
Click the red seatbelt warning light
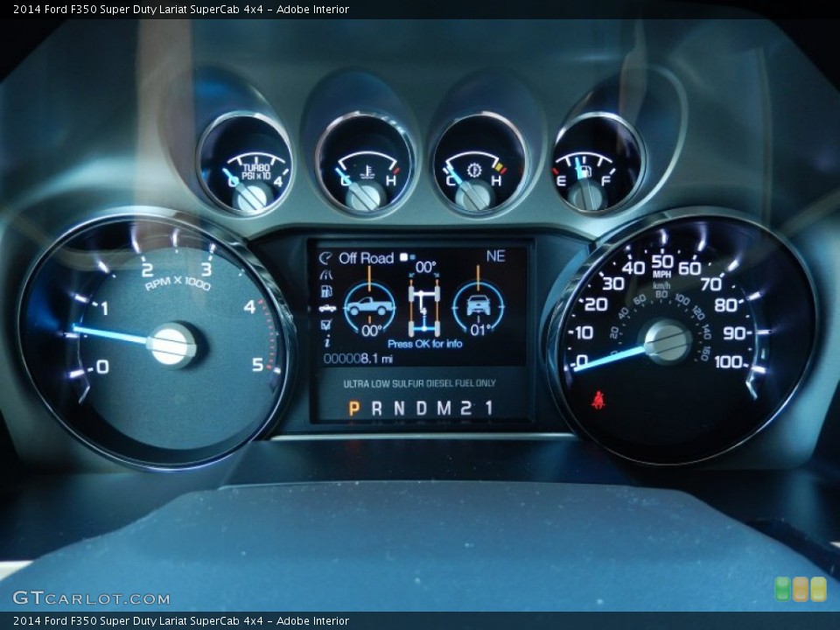(x=598, y=400)
